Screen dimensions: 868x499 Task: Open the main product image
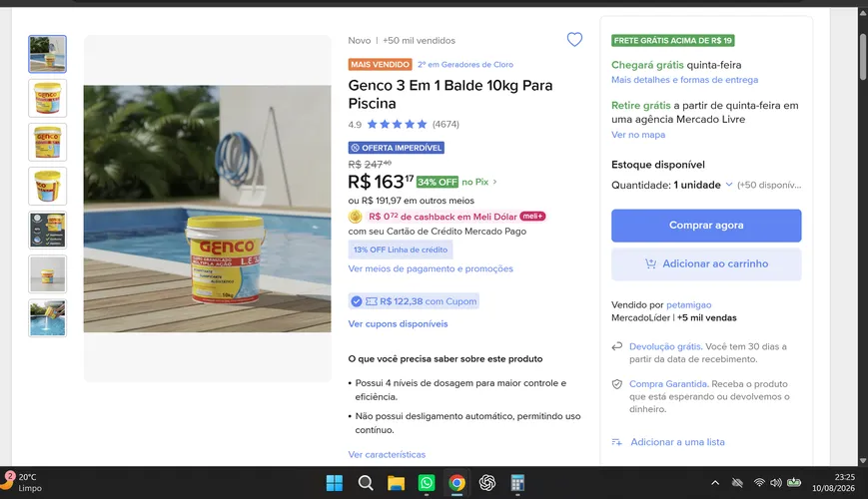pos(207,209)
